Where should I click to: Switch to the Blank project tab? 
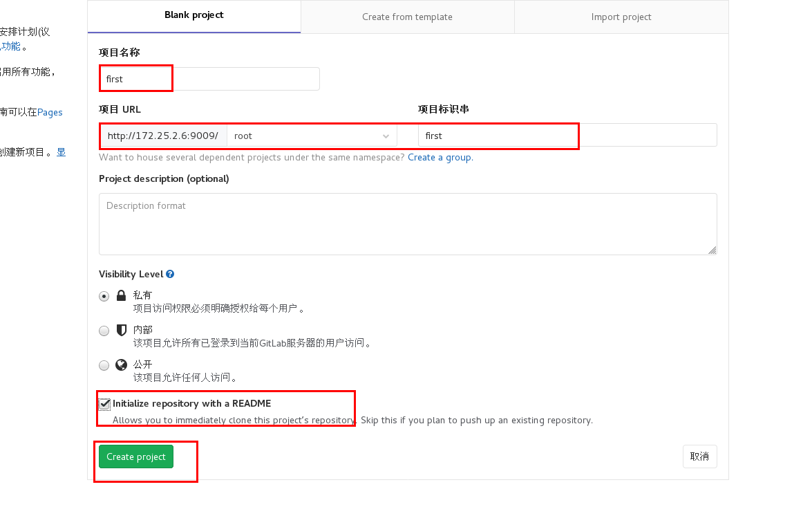coord(194,16)
